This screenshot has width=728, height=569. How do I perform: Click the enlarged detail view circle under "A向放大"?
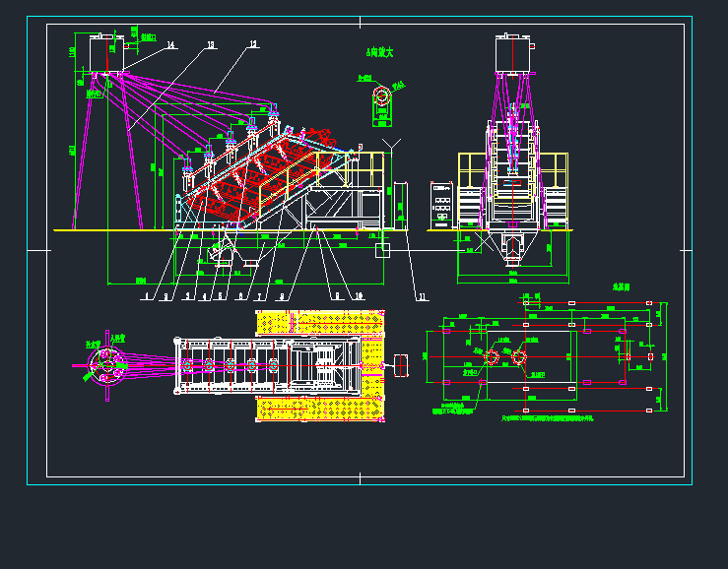[381, 96]
